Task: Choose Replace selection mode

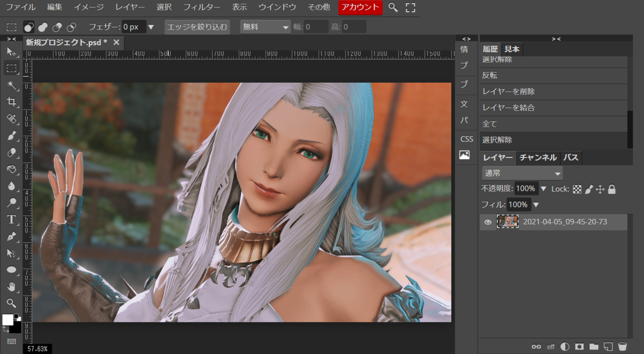Action: (28, 27)
